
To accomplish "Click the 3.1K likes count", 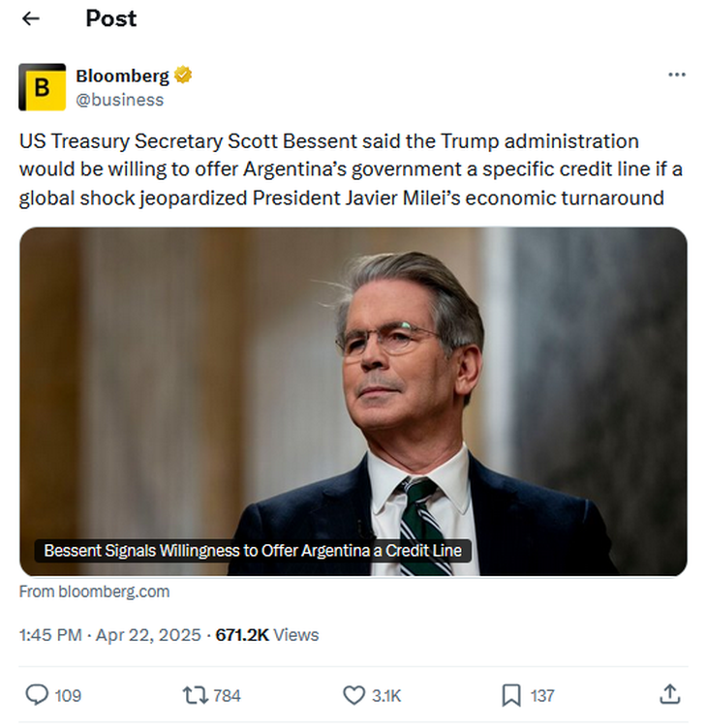I will click(385, 695).
